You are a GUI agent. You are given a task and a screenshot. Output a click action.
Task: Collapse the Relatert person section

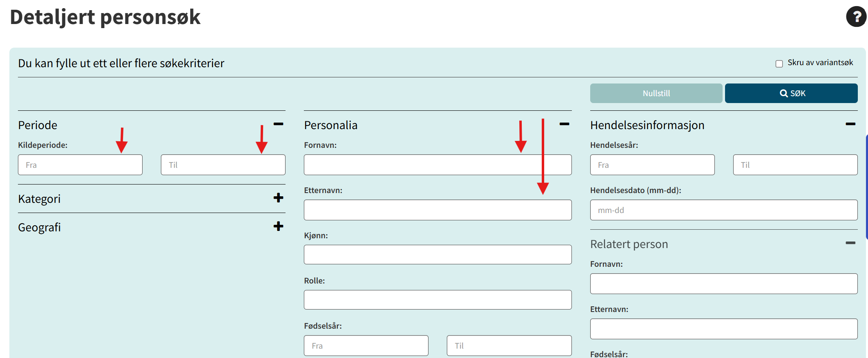(x=850, y=243)
